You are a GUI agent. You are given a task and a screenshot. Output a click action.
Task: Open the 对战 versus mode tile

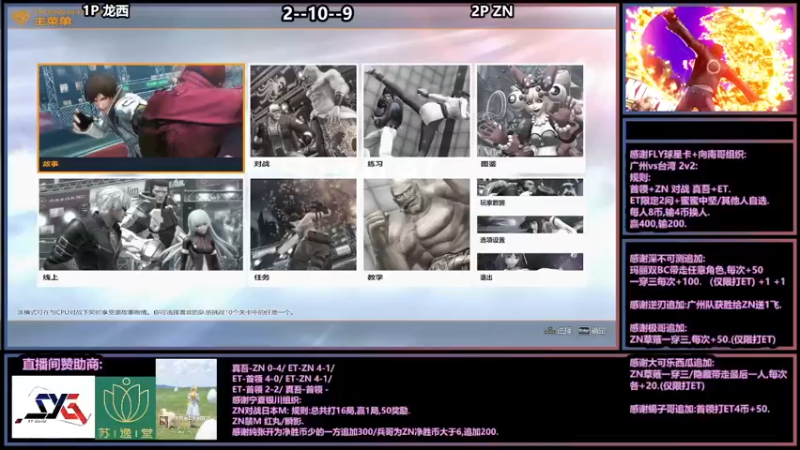click(x=304, y=118)
